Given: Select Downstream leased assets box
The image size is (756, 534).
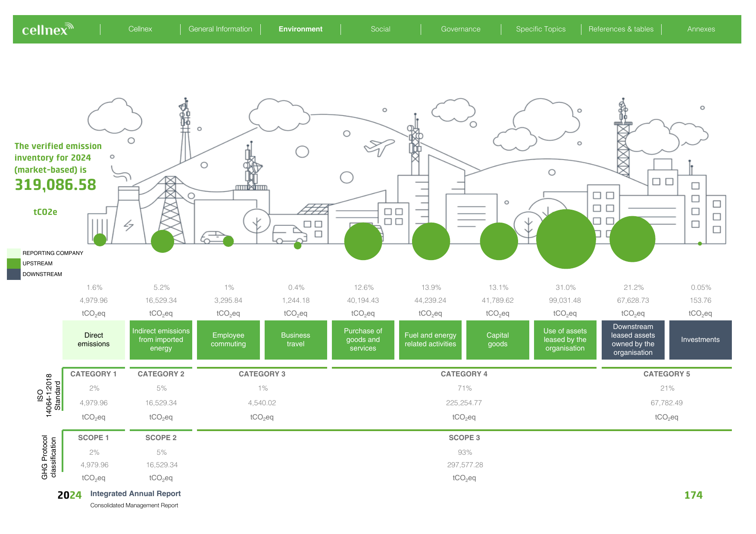Looking at the screenshot, I should [633, 340].
